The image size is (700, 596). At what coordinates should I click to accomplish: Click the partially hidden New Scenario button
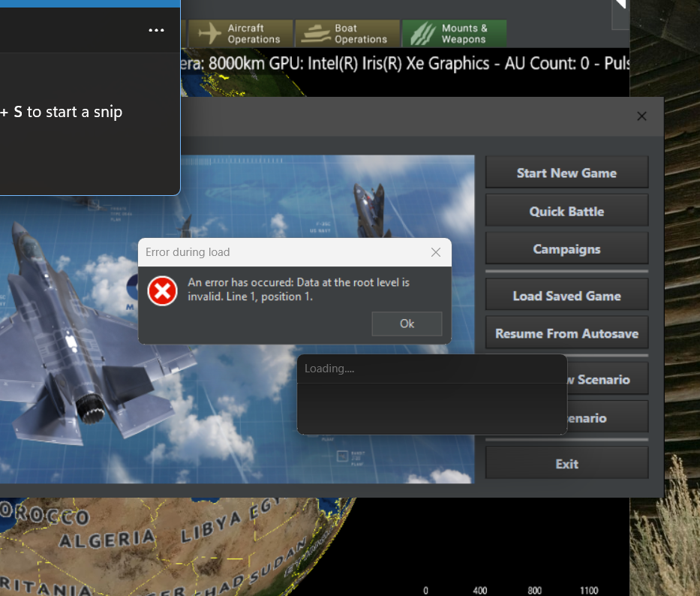(x=608, y=379)
